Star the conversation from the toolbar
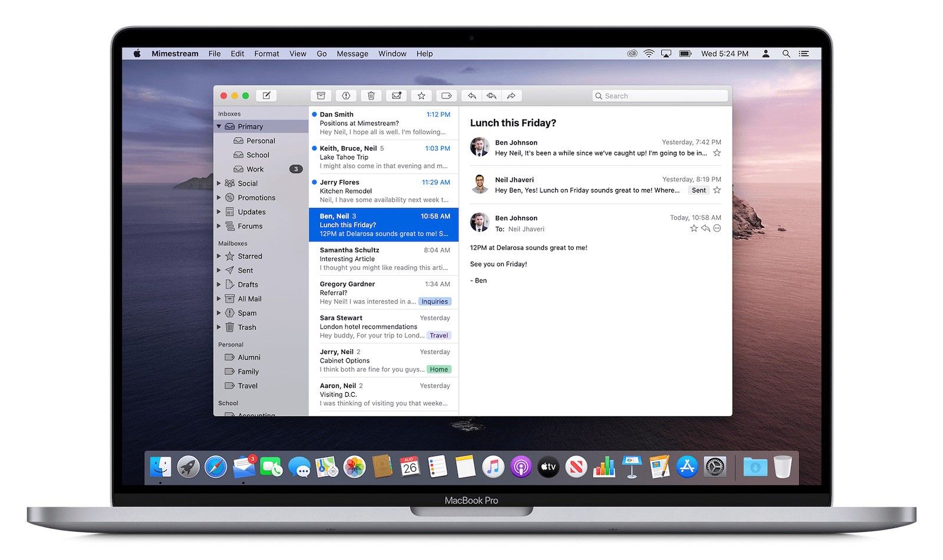The image size is (943, 560). (x=421, y=95)
